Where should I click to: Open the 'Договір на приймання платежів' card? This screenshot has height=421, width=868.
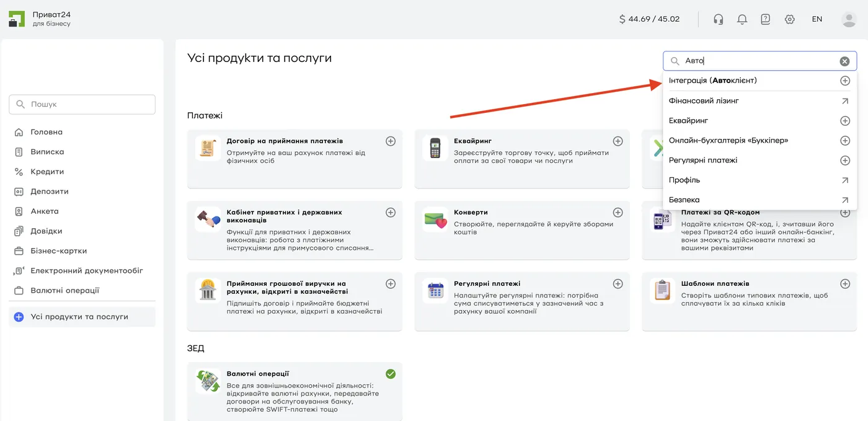(294, 159)
